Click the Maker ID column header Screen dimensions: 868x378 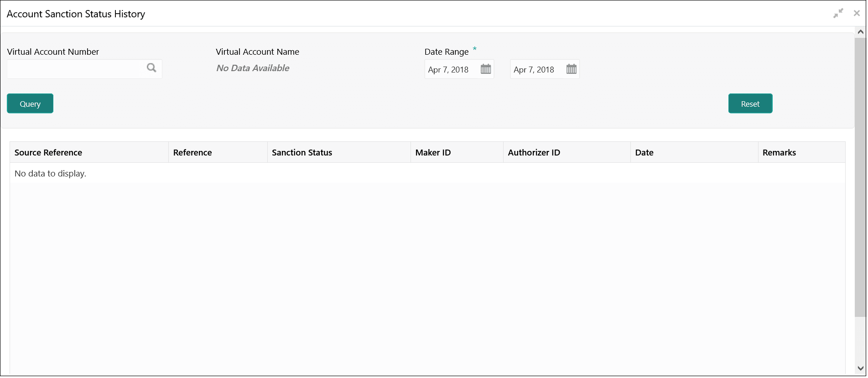point(433,153)
